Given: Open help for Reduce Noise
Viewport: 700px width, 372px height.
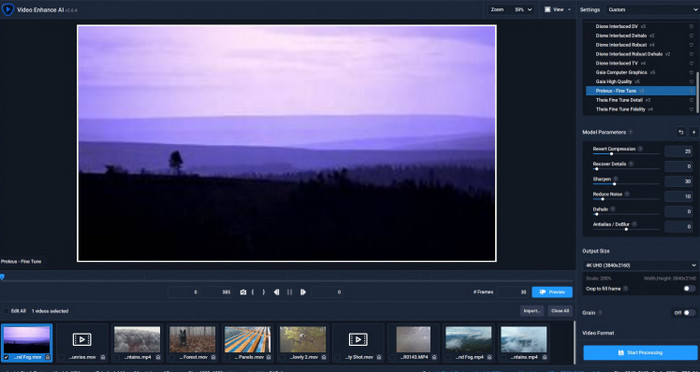Looking at the screenshot, I should 627,194.
